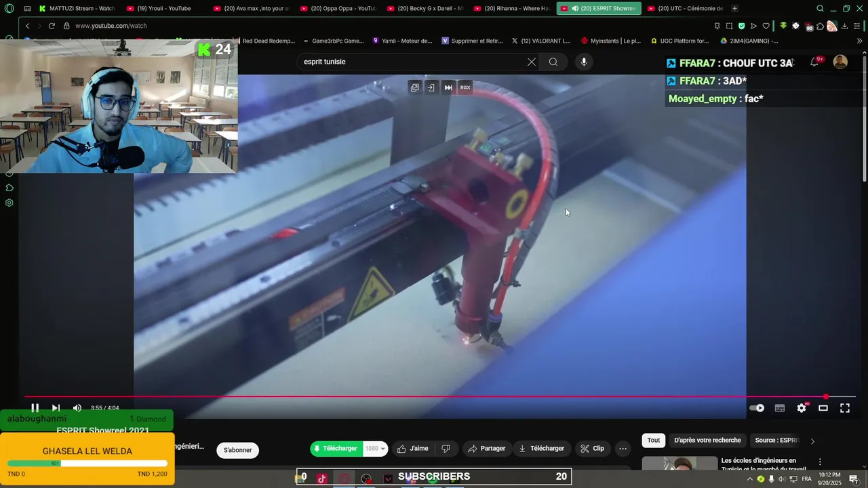Click the RGX overlay button
The width and height of the screenshot is (868, 488).
click(x=465, y=87)
